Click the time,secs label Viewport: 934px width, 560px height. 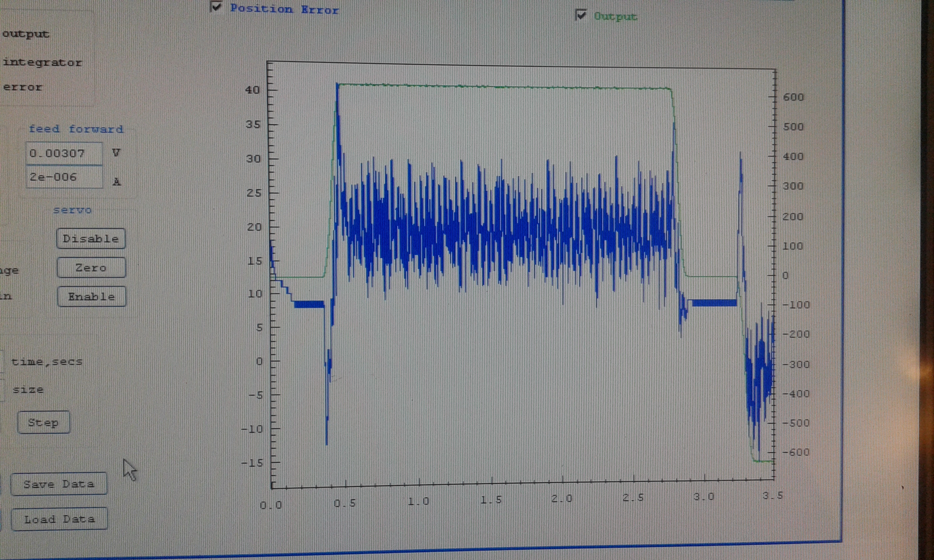pos(47,362)
